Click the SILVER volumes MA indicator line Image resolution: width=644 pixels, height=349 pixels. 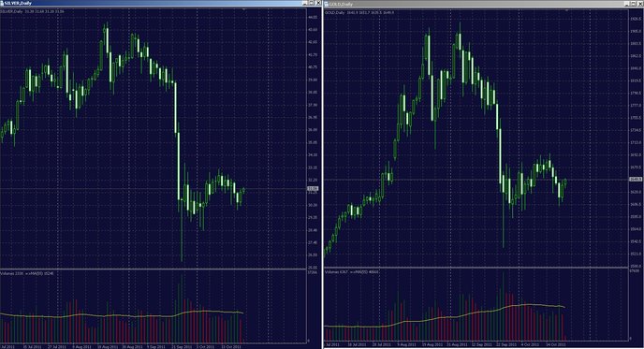[124, 315]
